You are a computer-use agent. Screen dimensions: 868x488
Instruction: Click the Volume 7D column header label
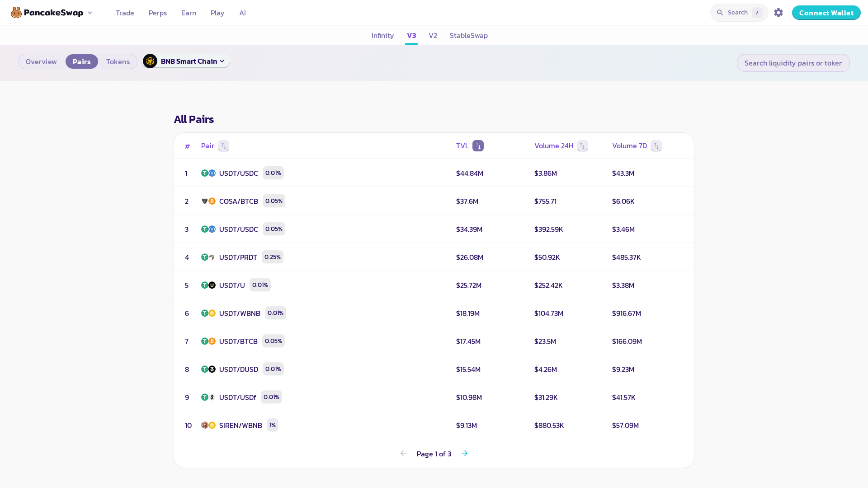tap(630, 146)
